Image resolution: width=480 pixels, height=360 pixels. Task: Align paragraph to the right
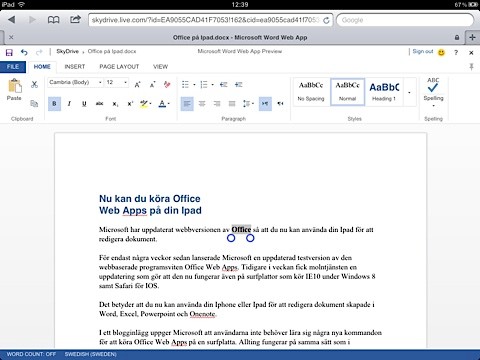(217, 104)
